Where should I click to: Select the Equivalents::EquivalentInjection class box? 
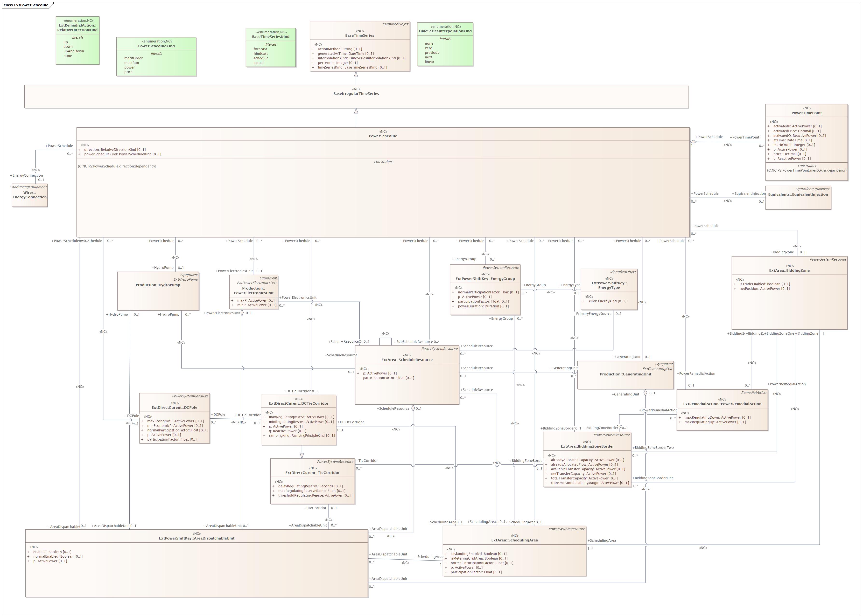(798, 198)
